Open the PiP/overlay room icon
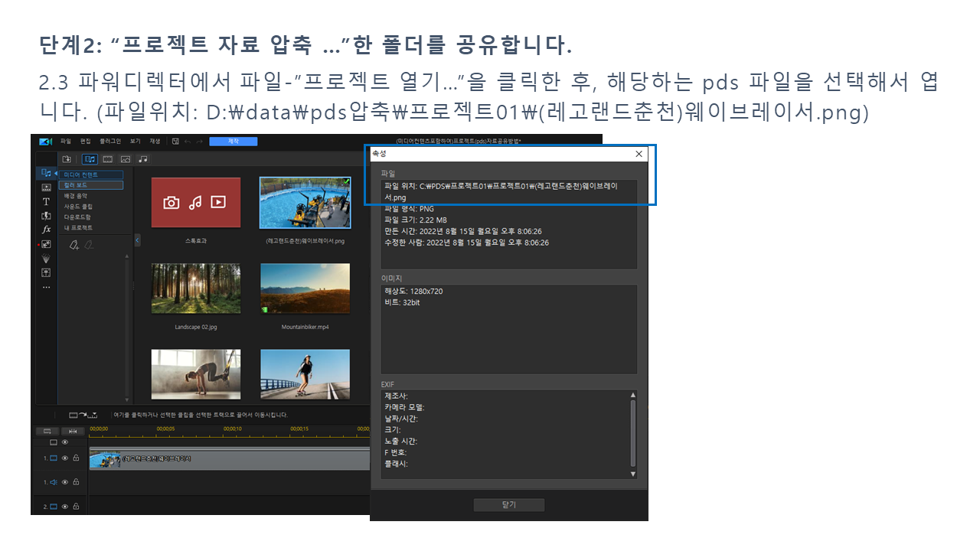This screenshot has width=980, height=551. pyautogui.click(x=46, y=244)
